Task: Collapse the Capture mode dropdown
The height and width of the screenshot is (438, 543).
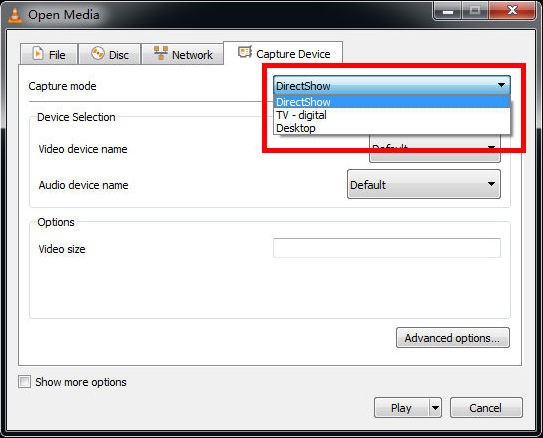Action: coord(392,85)
